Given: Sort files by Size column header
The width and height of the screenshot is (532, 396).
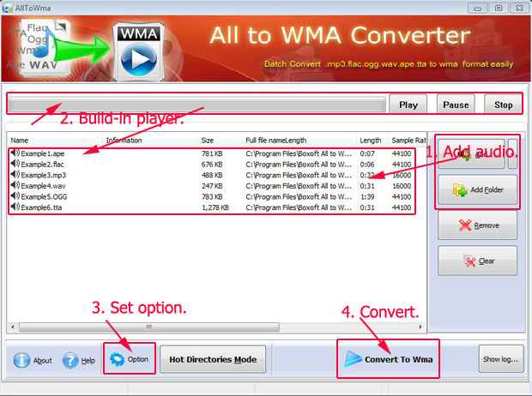Looking at the screenshot, I should [x=207, y=141].
